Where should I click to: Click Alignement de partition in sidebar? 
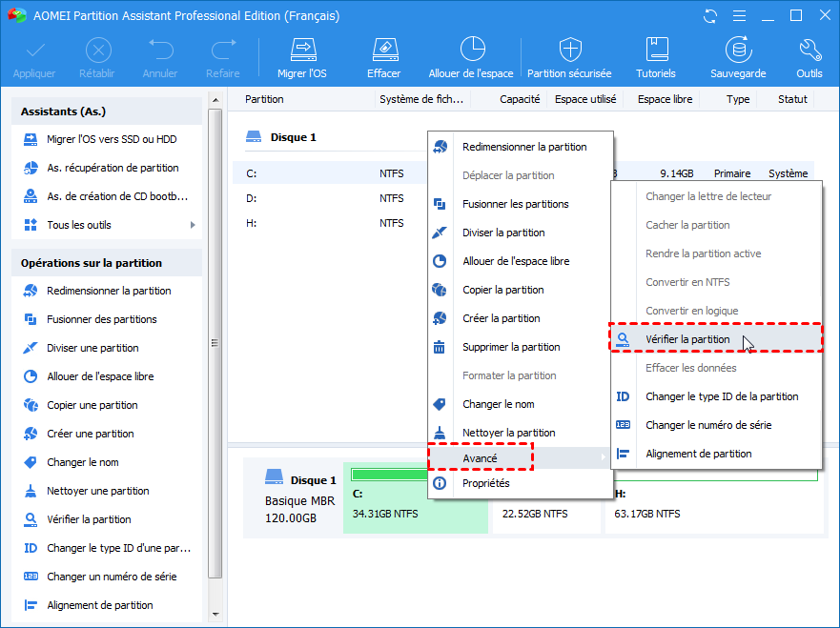[102, 605]
